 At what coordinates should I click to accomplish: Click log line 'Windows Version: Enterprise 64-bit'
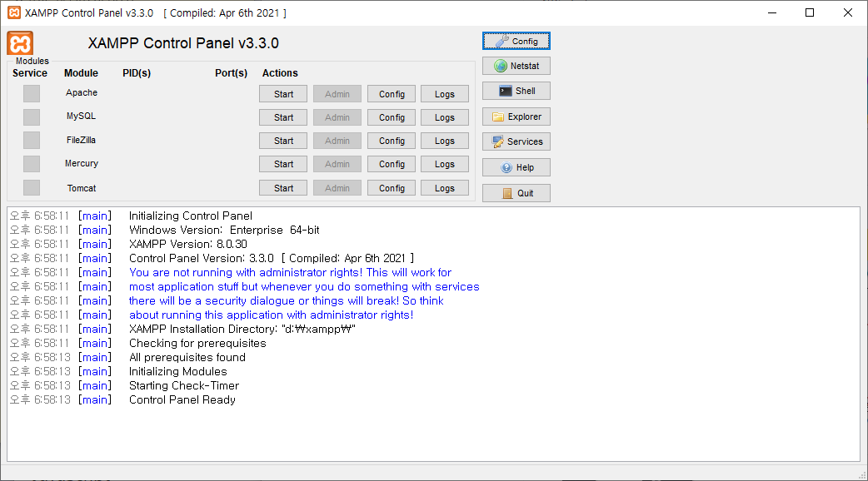point(224,230)
